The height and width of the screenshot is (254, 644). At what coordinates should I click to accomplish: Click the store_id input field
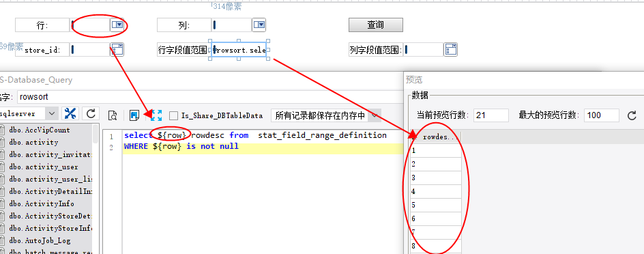pyautogui.click(x=90, y=50)
